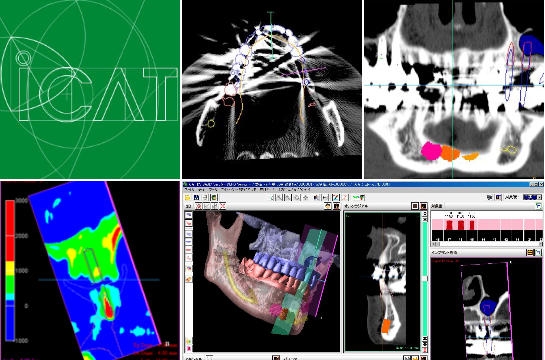Image resolution: width=545 pixels, height=360 pixels.
Task: Click the yellow open-folder toolbar icon
Action: (x=187, y=198)
